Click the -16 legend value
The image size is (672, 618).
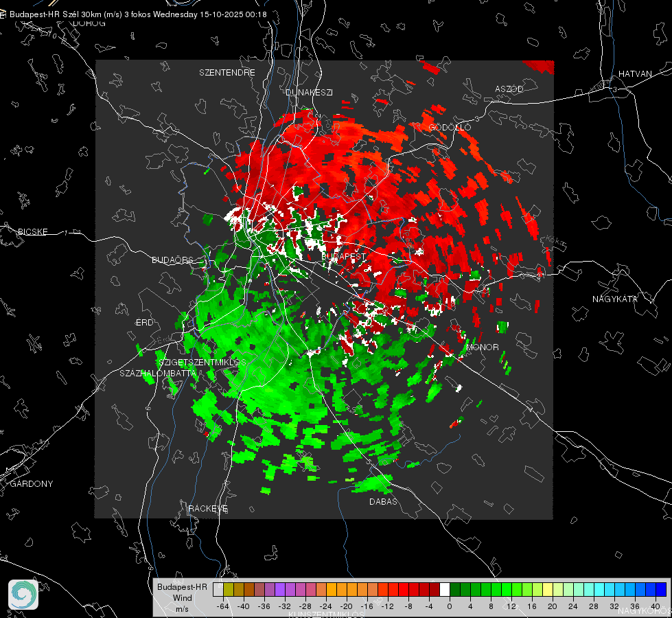(x=367, y=606)
